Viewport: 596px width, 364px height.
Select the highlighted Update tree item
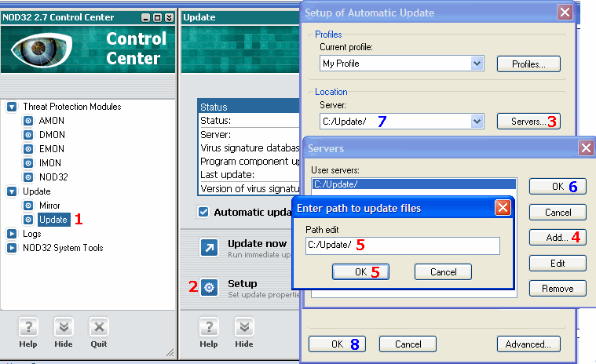pyautogui.click(x=53, y=220)
